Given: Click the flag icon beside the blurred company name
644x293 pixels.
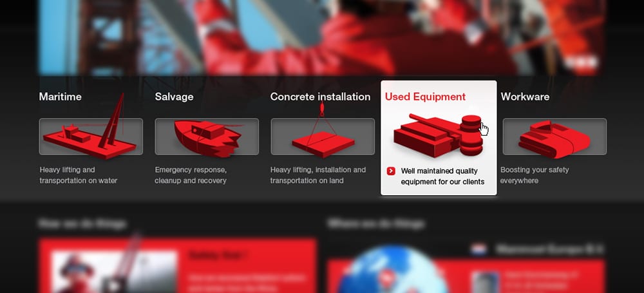Looking at the screenshot, I should point(479,249).
